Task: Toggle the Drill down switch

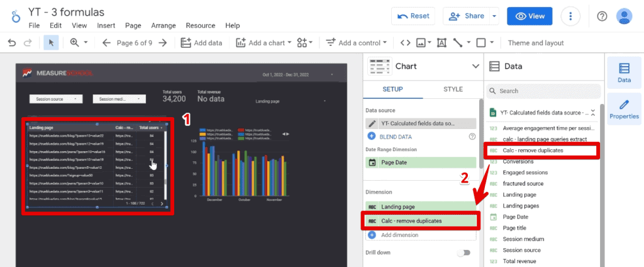Action: coord(464,253)
